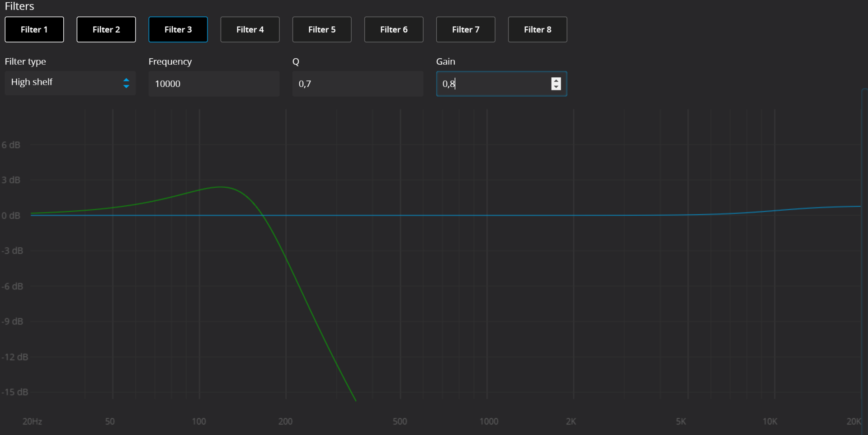The width and height of the screenshot is (868, 435).
Task: Focus the Frequency field showing 10000
Action: coord(214,84)
